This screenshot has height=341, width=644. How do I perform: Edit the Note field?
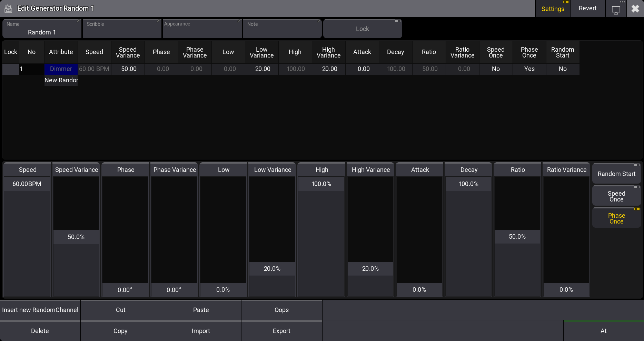(282, 29)
